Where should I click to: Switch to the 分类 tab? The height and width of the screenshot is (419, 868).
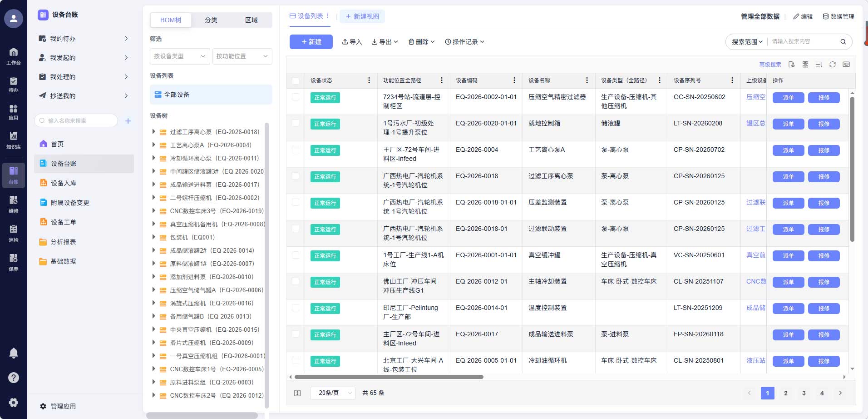pyautogui.click(x=211, y=20)
